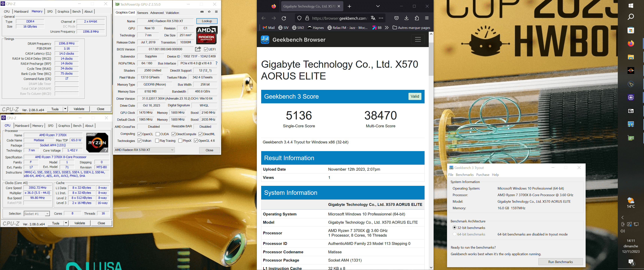Open the GPU-Z hamburger menu
Screen dimensions: 644x270
[x=216, y=11]
